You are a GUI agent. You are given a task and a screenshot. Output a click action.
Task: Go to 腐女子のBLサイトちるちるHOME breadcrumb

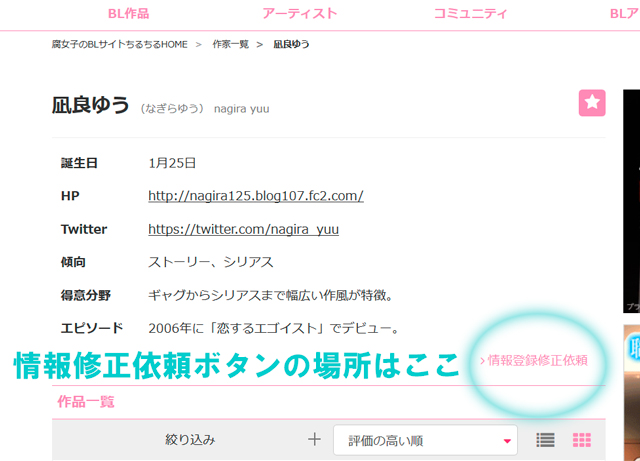pos(120,44)
